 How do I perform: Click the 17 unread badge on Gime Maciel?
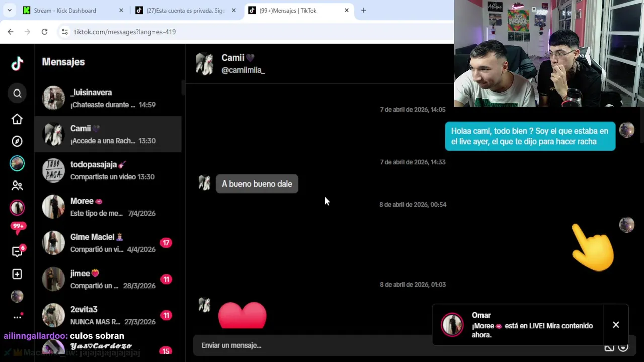(x=166, y=243)
